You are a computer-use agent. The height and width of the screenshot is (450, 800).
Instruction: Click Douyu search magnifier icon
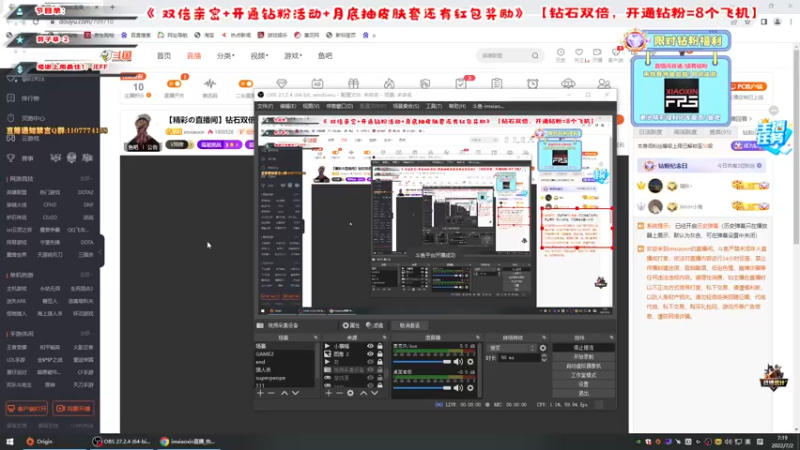tap(535, 56)
